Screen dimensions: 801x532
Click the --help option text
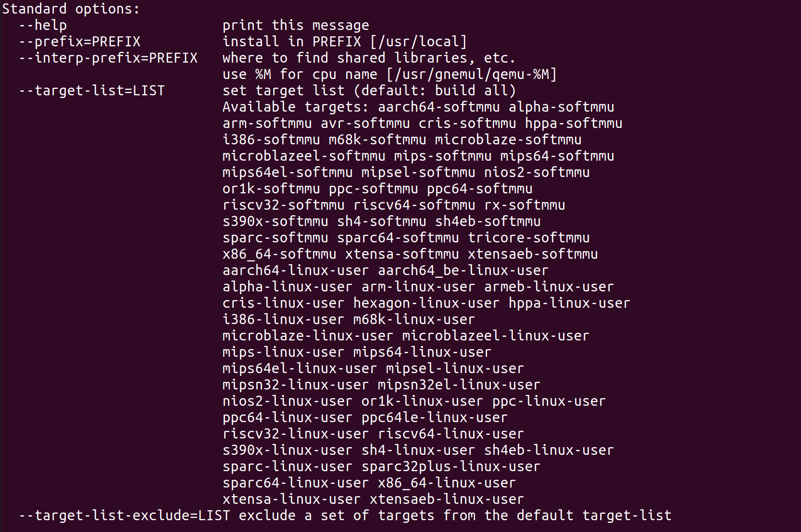click(43, 25)
